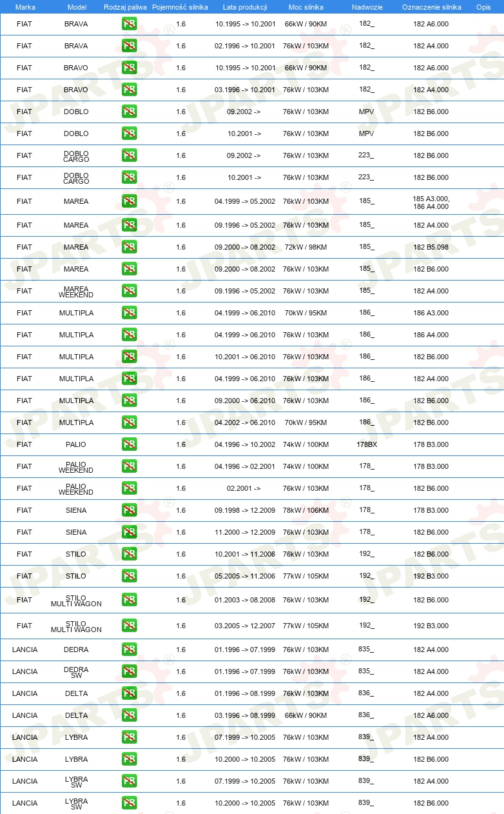Select production dates 09.2000 -> 06.2010
Screen dimensions: 504x814
(x=245, y=401)
